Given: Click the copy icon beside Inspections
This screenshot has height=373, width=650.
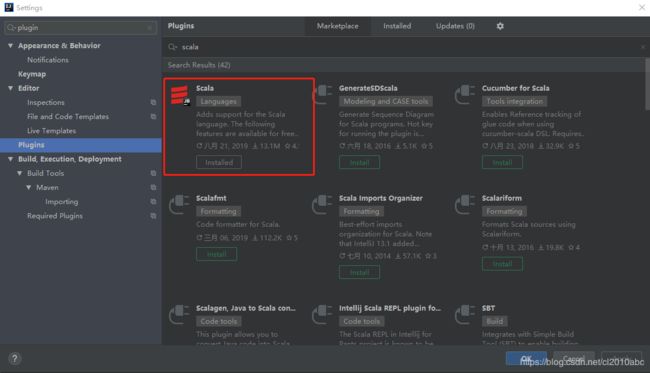Looking at the screenshot, I should coord(153,102).
